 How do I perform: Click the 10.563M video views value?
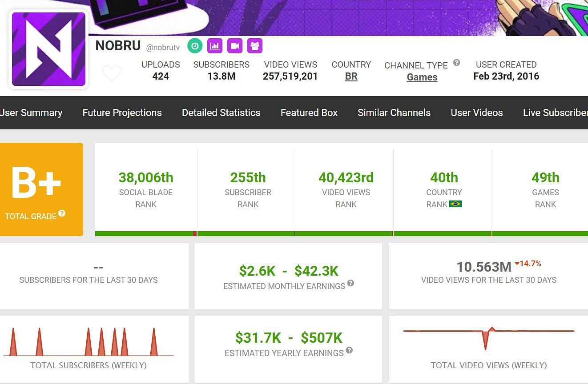point(484,267)
